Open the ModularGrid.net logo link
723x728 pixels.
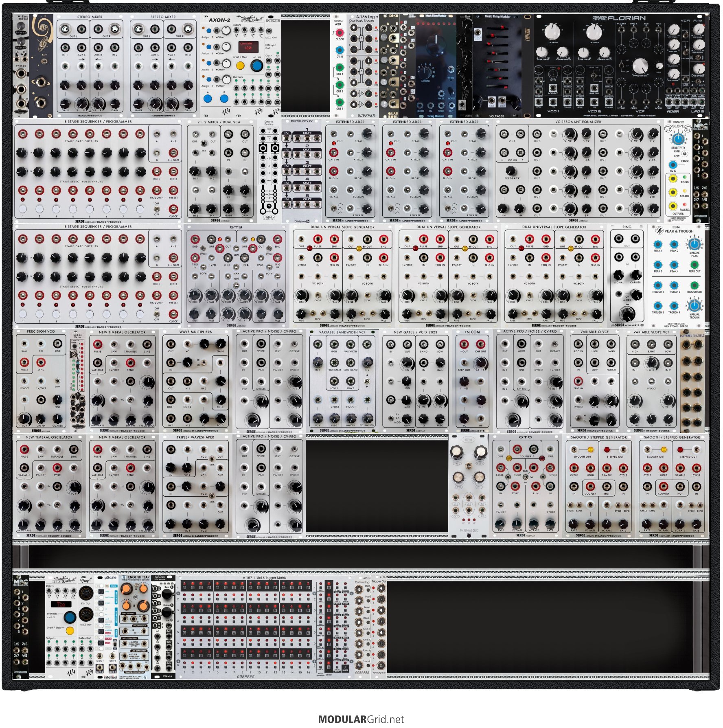(361, 719)
